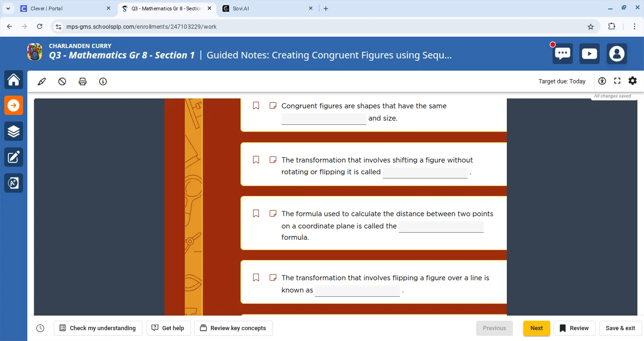
Task: Open the accessibility options icon
Action: tap(602, 81)
